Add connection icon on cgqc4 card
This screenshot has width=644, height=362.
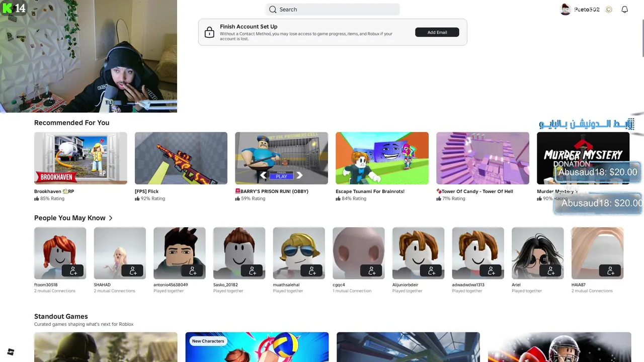point(371,271)
